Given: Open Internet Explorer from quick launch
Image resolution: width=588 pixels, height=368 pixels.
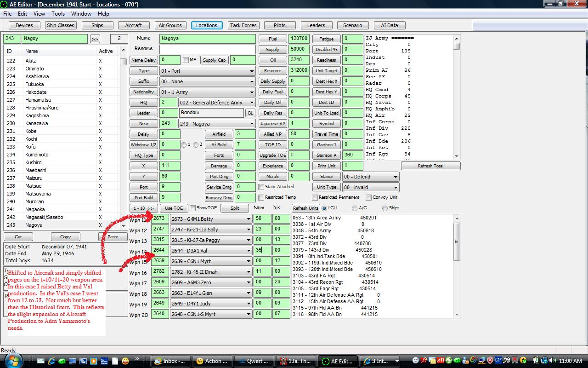Looking at the screenshot, I should point(51,361).
